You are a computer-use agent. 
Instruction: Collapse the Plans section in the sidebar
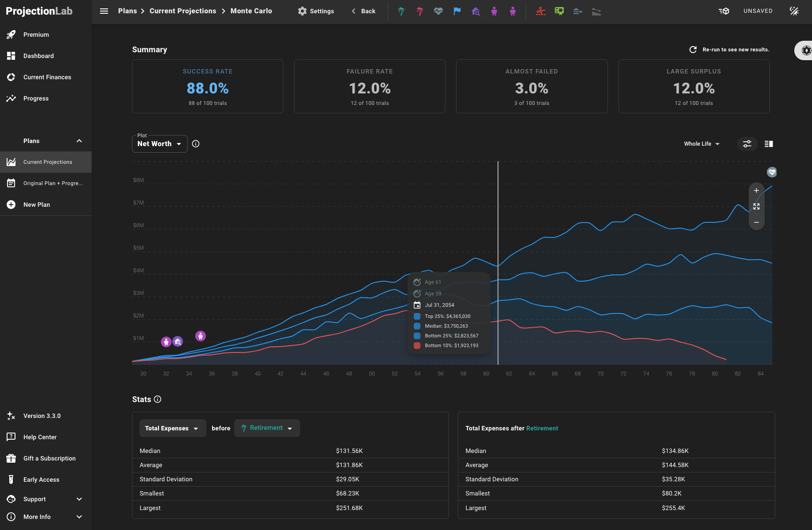79,141
